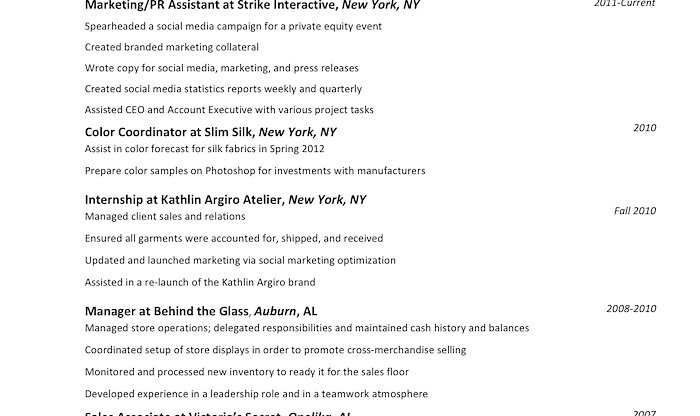Click the 2010 date beside Color Coordinator
This screenshot has width=700, height=416.
tap(645, 128)
